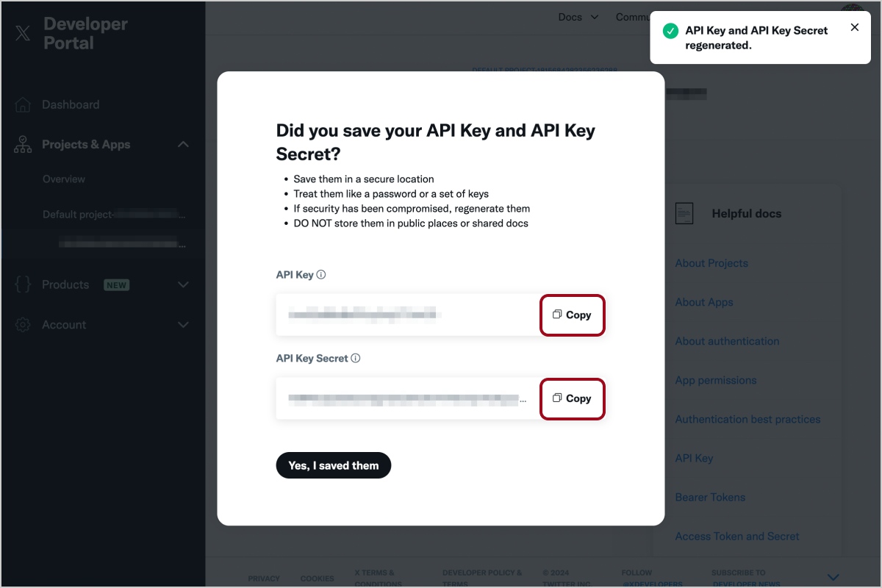Open Overview under Projects & Apps
The width and height of the screenshot is (882, 588).
tap(64, 179)
